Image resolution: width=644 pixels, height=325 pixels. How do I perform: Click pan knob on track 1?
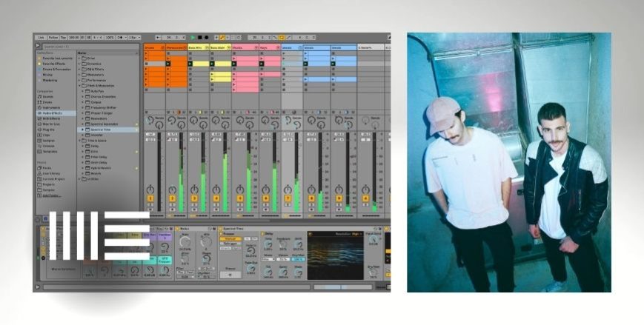point(150,190)
